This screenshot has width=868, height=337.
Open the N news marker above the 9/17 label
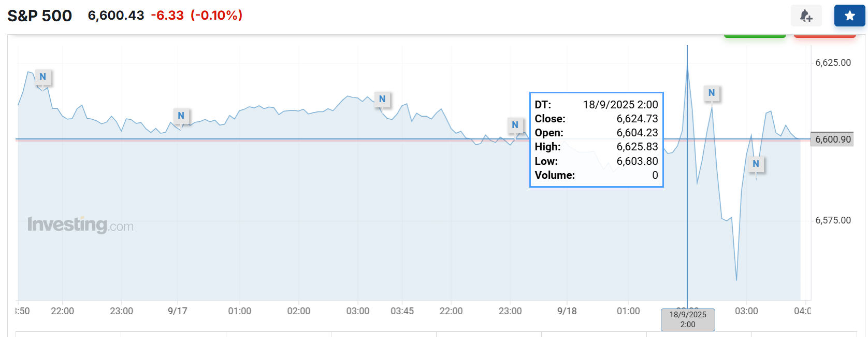pos(181,116)
